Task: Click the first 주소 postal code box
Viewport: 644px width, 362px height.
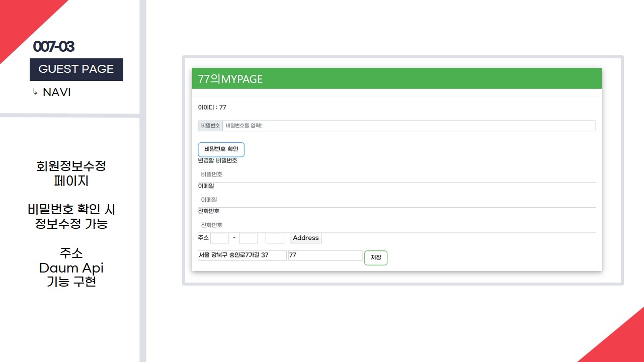Action: point(219,238)
